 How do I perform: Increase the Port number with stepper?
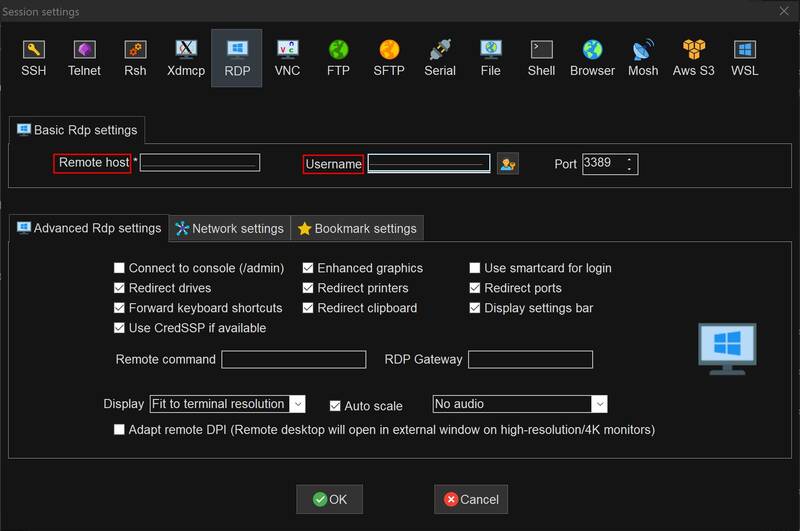pyautogui.click(x=629, y=159)
